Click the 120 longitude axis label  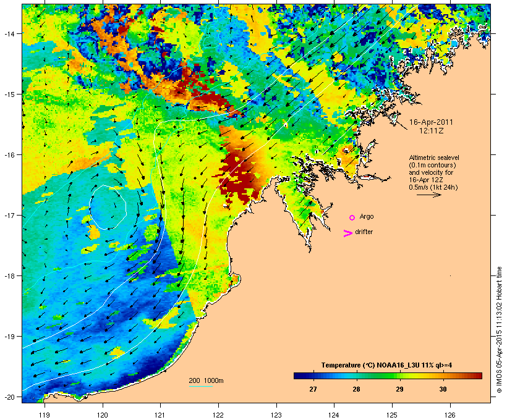click(x=103, y=415)
